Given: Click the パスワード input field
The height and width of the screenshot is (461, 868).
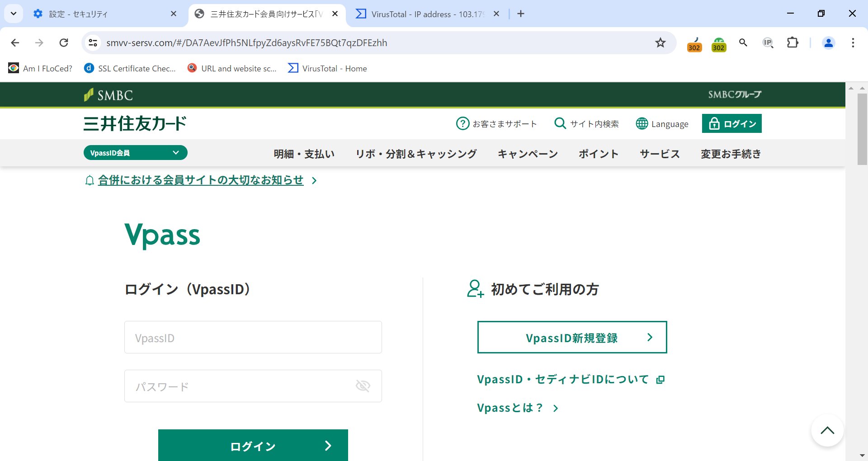Looking at the screenshot, I should [x=253, y=386].
